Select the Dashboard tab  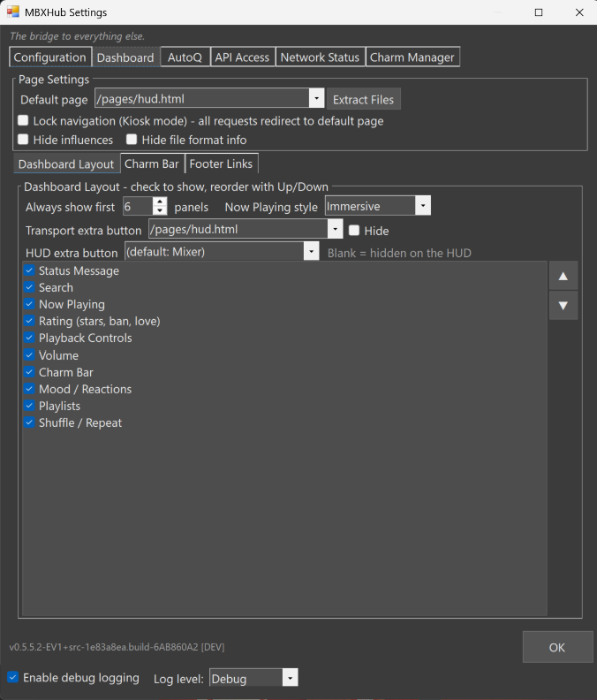pyautogui.click(x=125, y=57)
